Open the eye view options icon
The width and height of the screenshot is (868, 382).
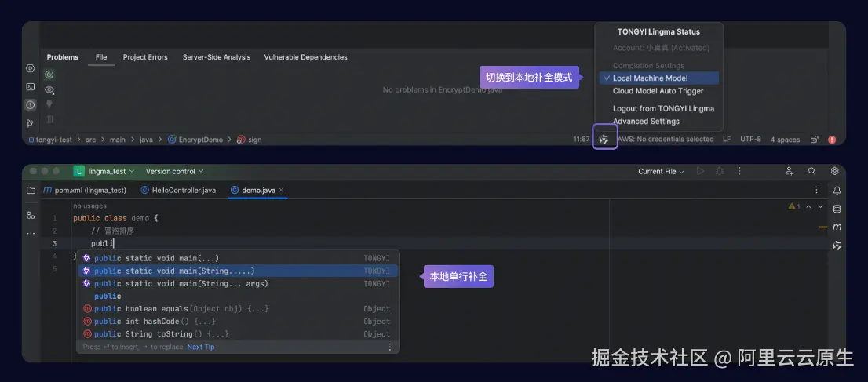click(49, 89)
